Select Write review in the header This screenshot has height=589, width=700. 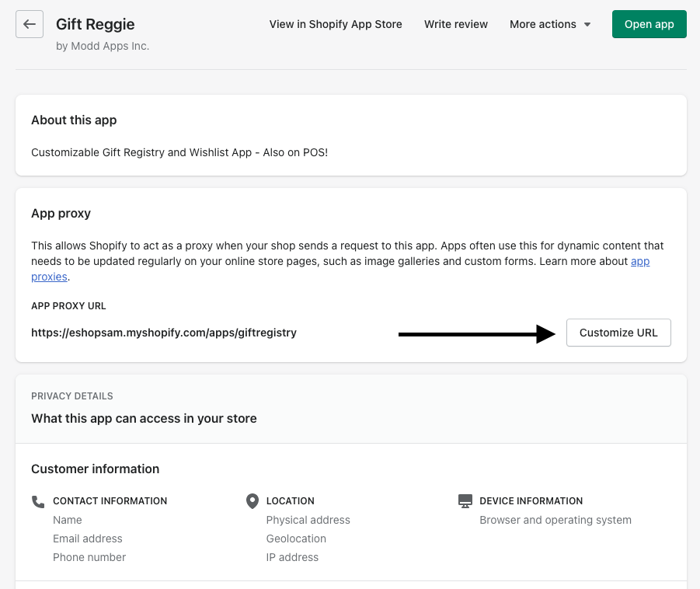(456, 24)
